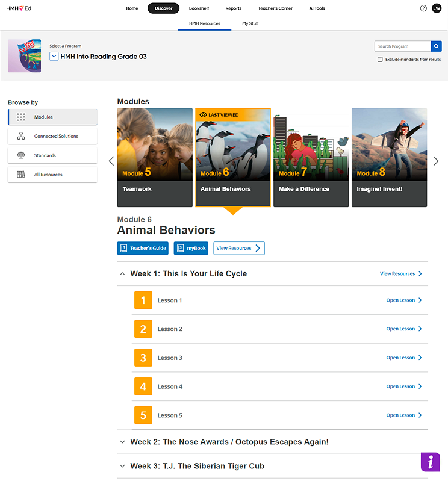Browse by Modules button

coord(52,117)
